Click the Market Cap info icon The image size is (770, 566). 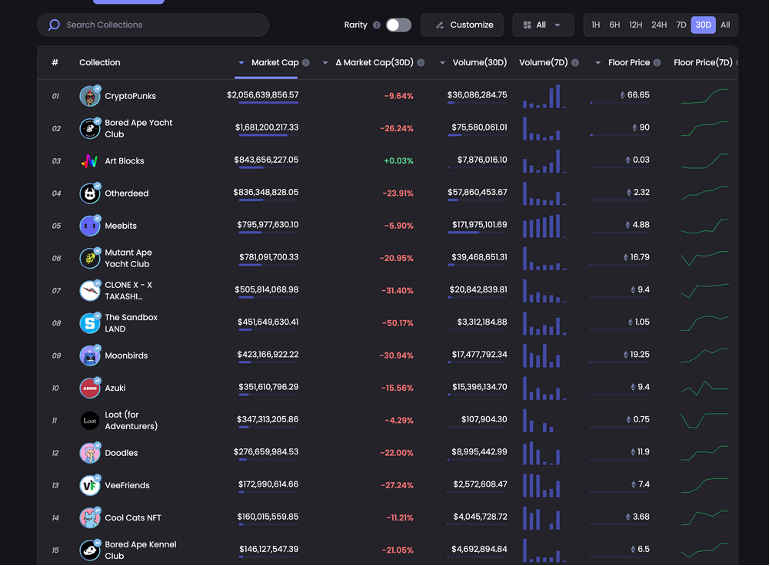pyautogui.click(x=306, y=62)
